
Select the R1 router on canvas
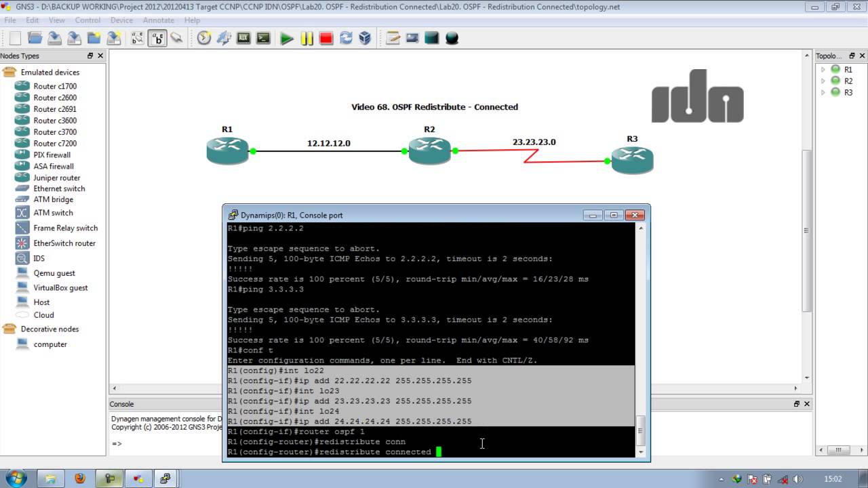tap(227, 150)
